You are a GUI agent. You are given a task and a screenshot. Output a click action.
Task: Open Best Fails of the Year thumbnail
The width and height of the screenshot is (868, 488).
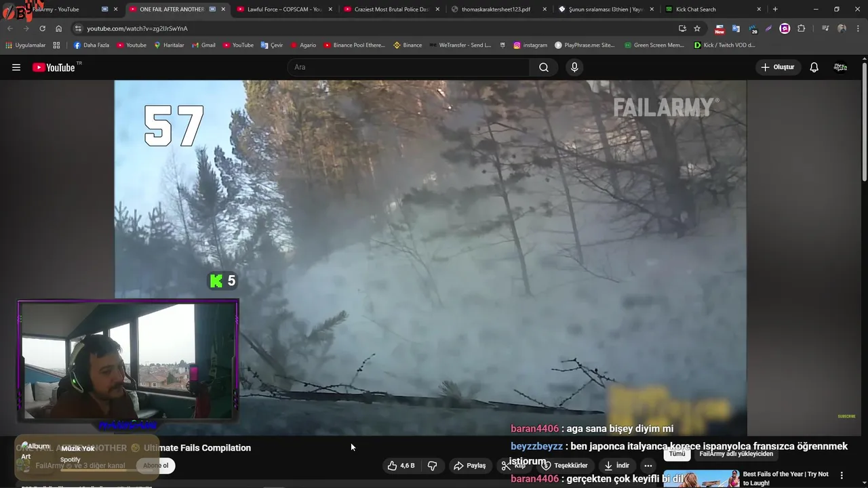click(701, 479)
